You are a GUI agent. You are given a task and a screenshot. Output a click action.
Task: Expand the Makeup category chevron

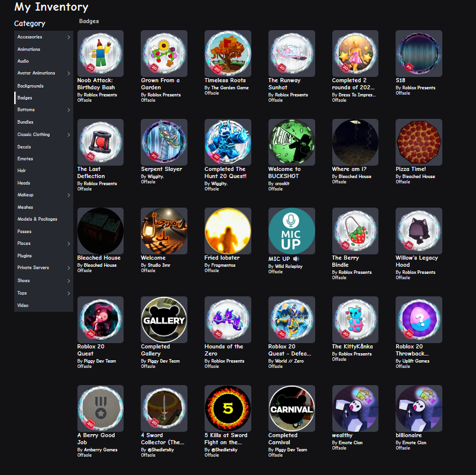pos(69,195)
